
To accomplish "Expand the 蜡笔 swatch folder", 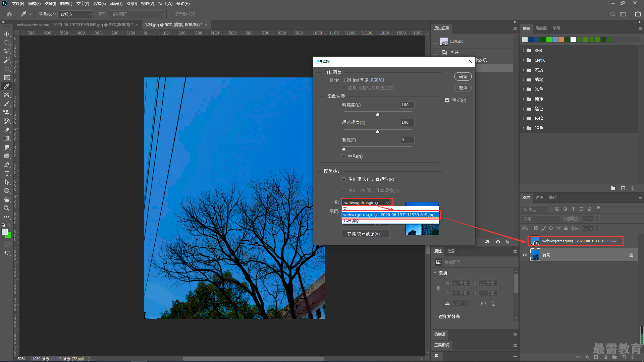I will pyautogui.click(x=523, y=80).
